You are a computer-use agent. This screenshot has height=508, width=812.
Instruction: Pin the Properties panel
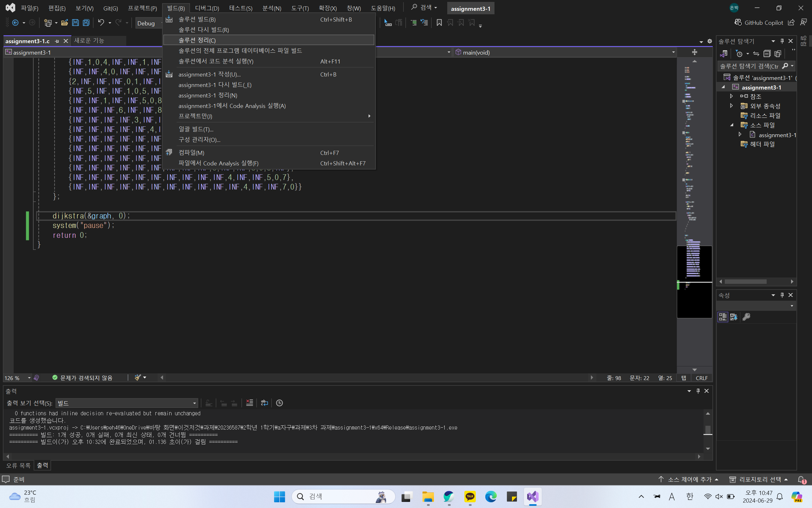coord(782,295)
